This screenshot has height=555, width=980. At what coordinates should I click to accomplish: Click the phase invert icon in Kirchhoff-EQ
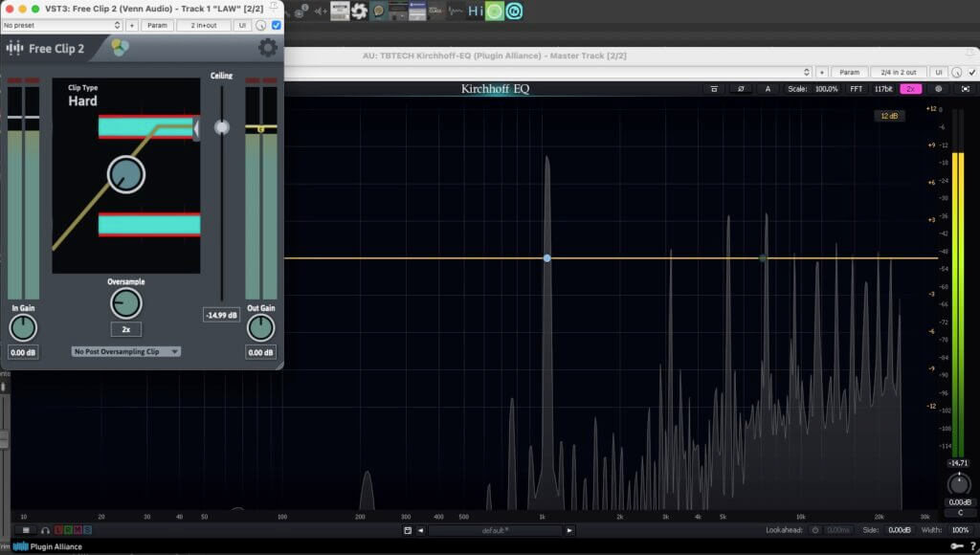point(740,89)
